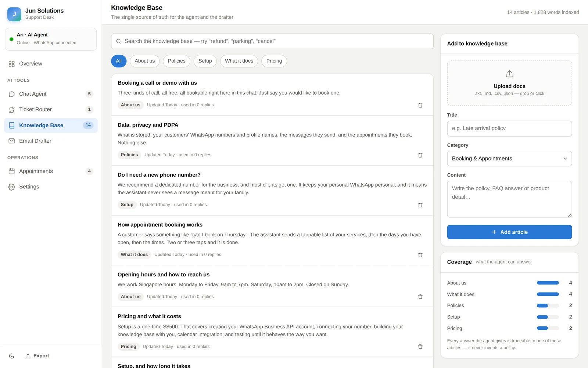Filter articles by About us

[x=145, y=61]
